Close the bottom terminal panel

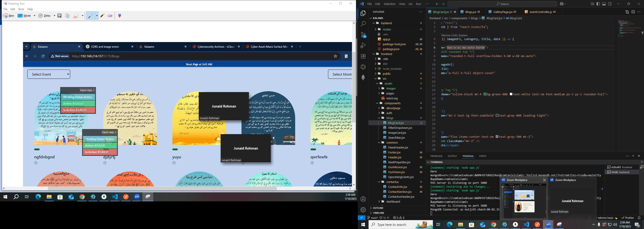(x=639, y=156)
